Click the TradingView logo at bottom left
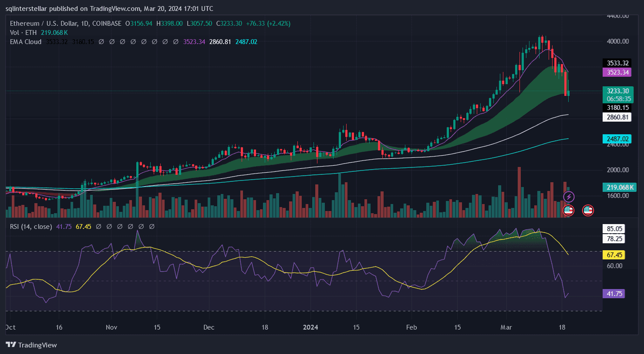The image size is (644, 354). coord(31,345)
